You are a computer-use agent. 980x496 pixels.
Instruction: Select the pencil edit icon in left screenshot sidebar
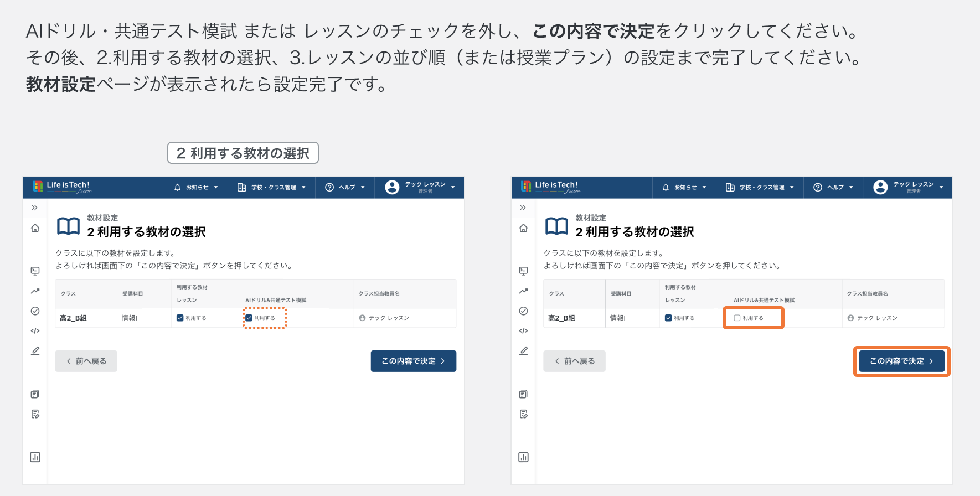tap(35, 351)
